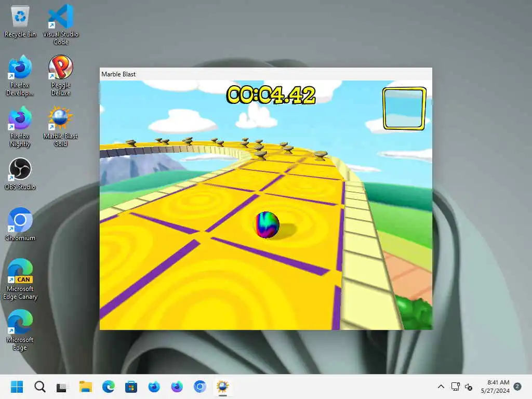The width and height of the screenshot is (532, 399).
Task: Select the Microsoft Edge Canary desktop shortcut
Action: (x=20, y=279)
